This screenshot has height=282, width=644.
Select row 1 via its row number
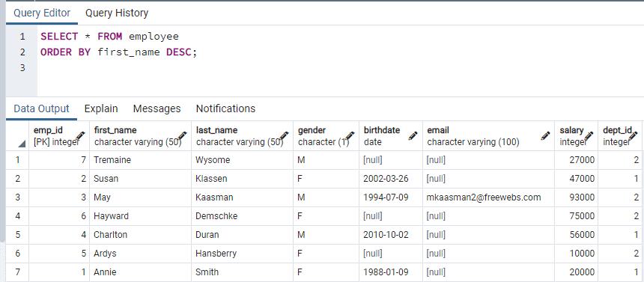[17, 159]
